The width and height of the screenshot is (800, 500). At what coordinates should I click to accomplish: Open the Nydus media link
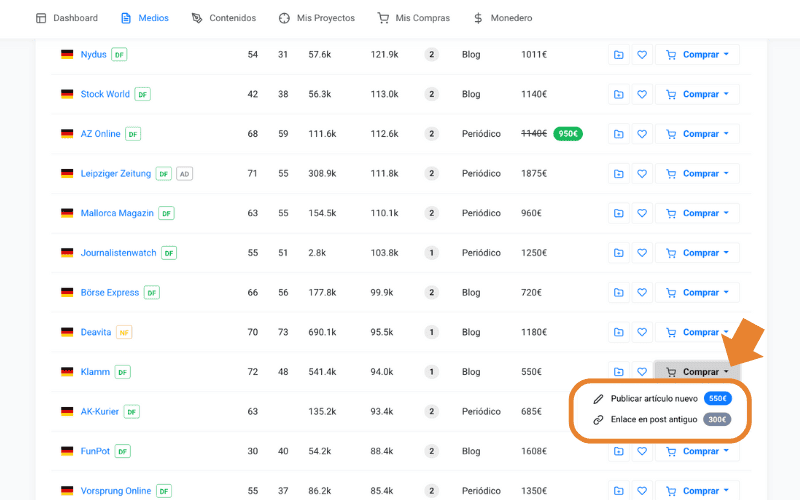(x=93, y=55)
